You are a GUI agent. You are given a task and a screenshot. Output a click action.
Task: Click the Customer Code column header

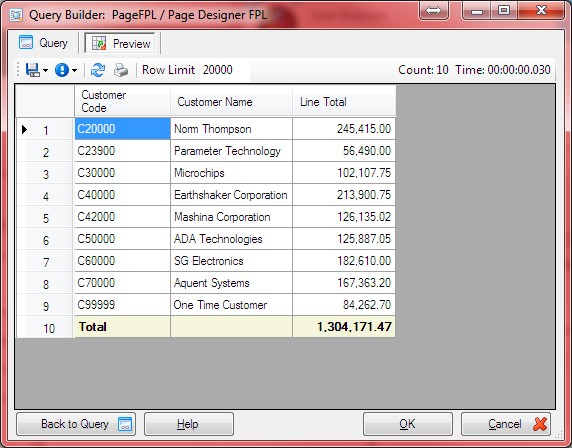pyautogui.click(x=122, y=101)
